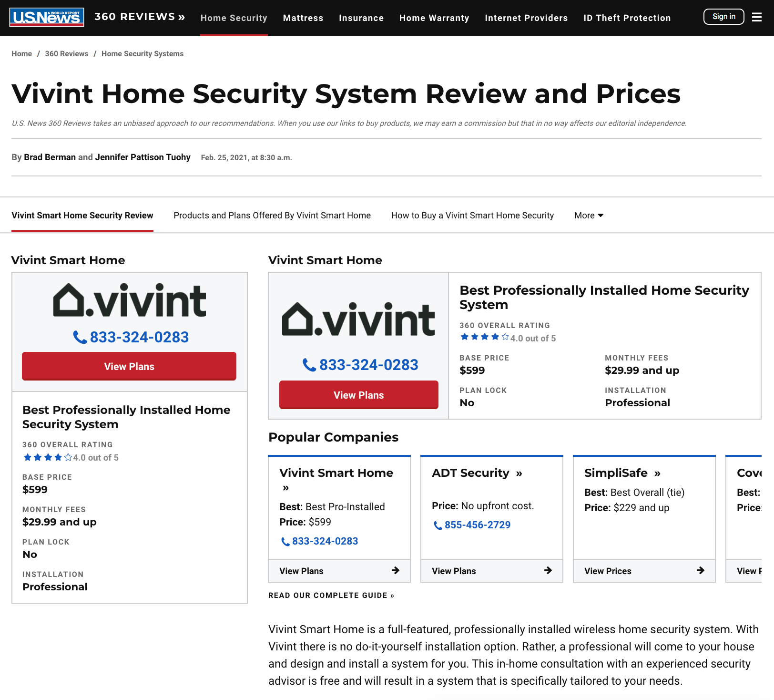774x700 pixels.
Task: Open Home Security Systems breadcrumb
Action: (x=143, y=54)
